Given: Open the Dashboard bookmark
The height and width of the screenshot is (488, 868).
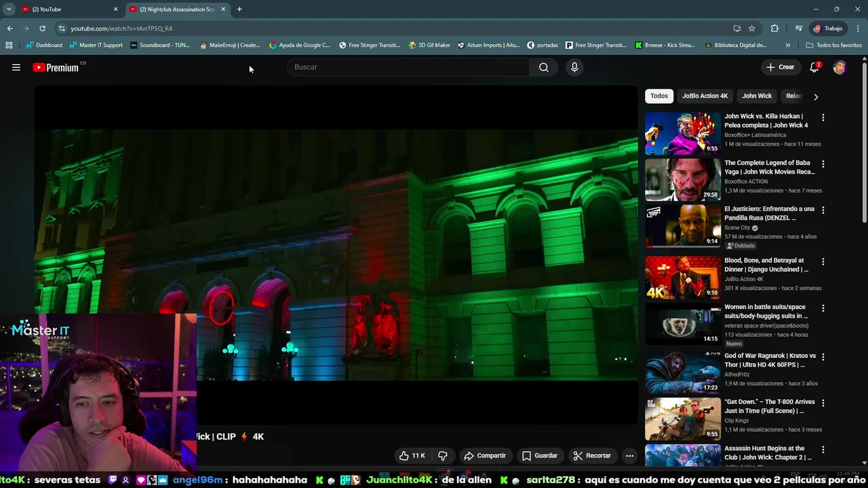Looking at the screenshot, I should coord(44,45).
